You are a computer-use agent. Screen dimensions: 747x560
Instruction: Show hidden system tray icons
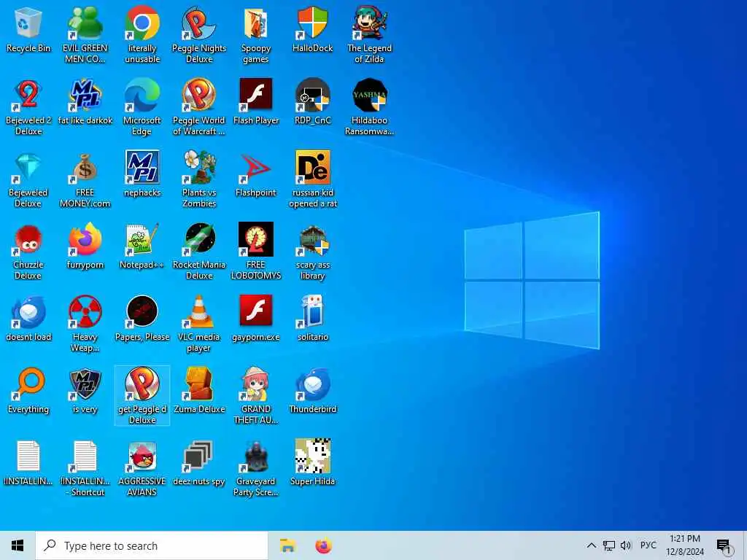pos(591,545)
